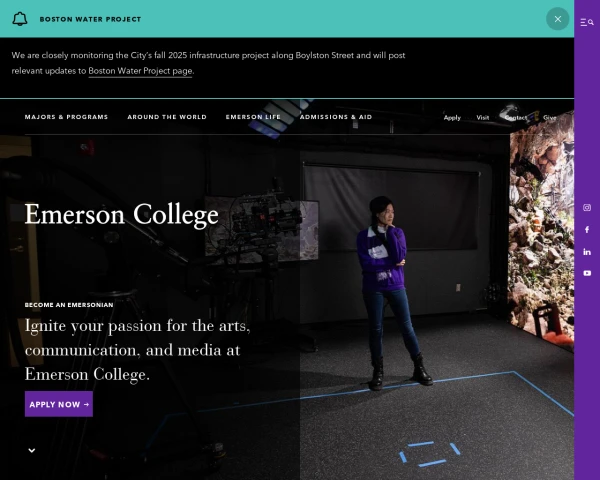Open Emerson's Instagram page

[x=587, y=208]
